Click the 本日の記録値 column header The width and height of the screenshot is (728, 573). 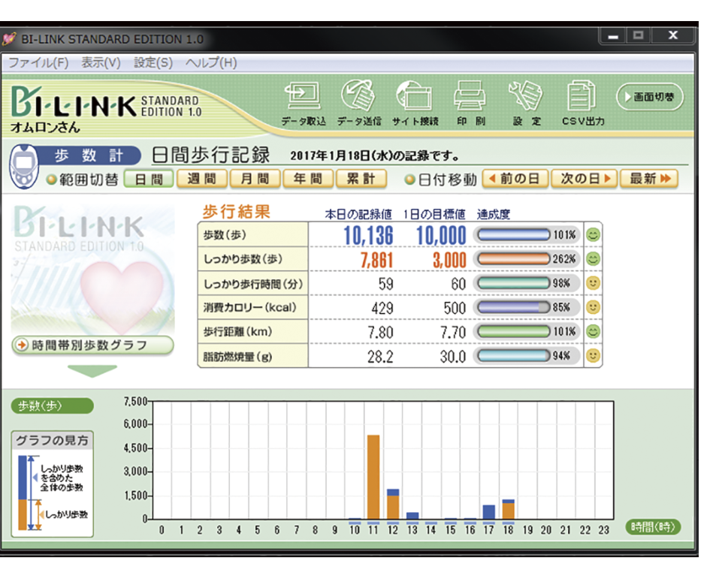[x=358, y=214]
